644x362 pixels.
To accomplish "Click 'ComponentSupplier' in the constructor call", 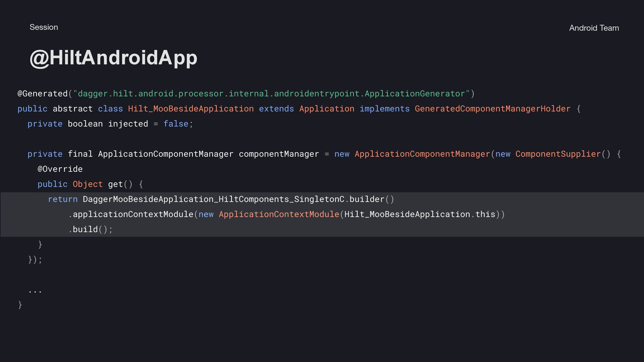I will [x=558, y=154].
